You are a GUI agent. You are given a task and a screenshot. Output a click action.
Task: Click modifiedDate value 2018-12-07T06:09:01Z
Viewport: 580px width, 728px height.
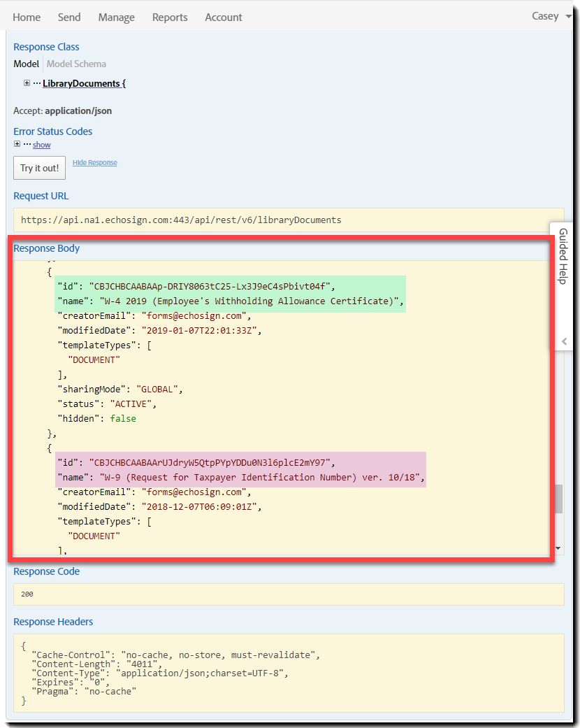(x=199, y=506)
